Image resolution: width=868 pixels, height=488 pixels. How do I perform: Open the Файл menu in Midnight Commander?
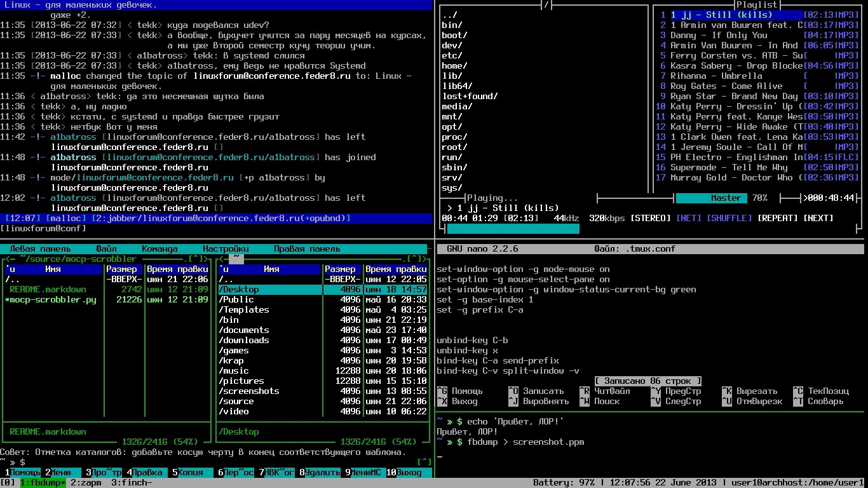[107, 248]
